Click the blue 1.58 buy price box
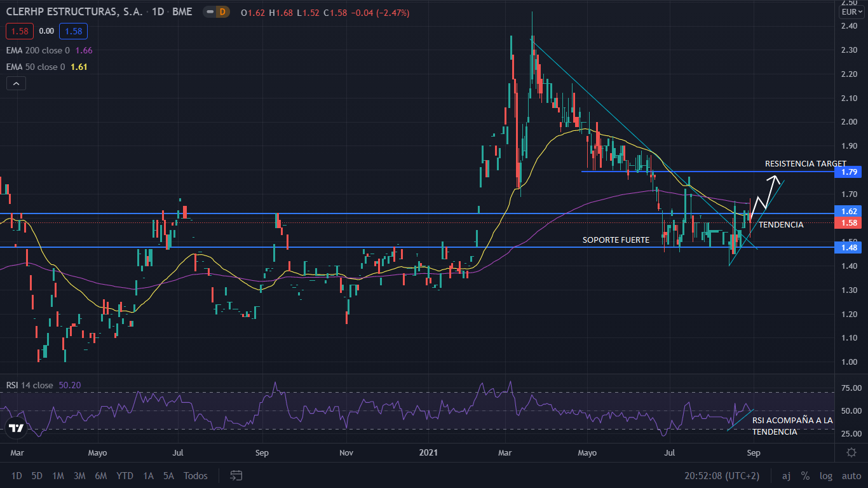 pos(73,30)
